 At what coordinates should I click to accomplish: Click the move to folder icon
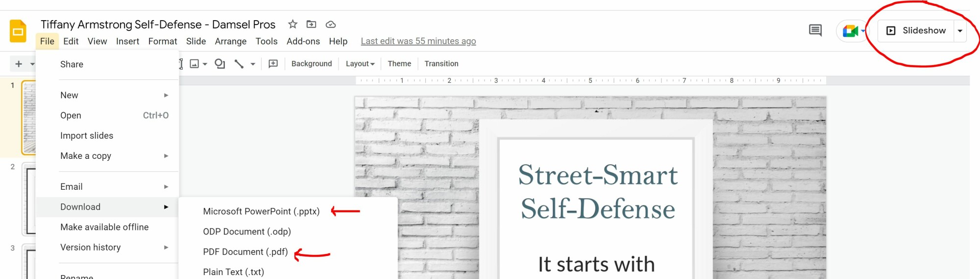point(311,24)
